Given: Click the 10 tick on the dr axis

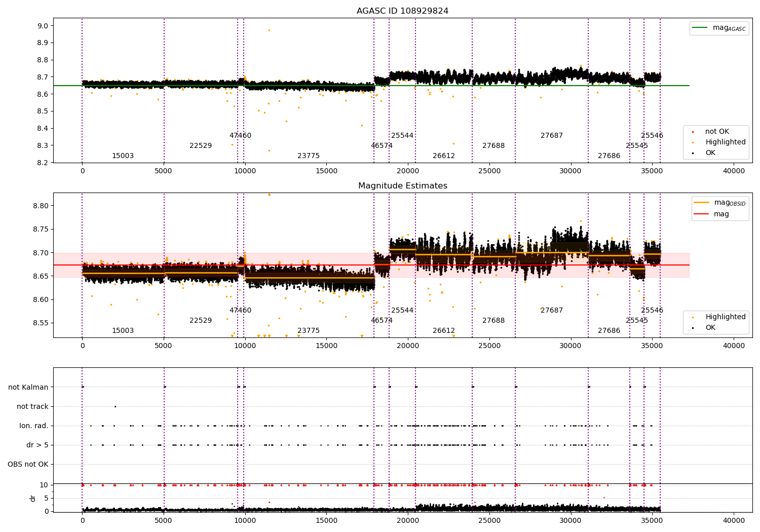Looking at the screenshot, I should pyautogui.click(x=44, y=485).
